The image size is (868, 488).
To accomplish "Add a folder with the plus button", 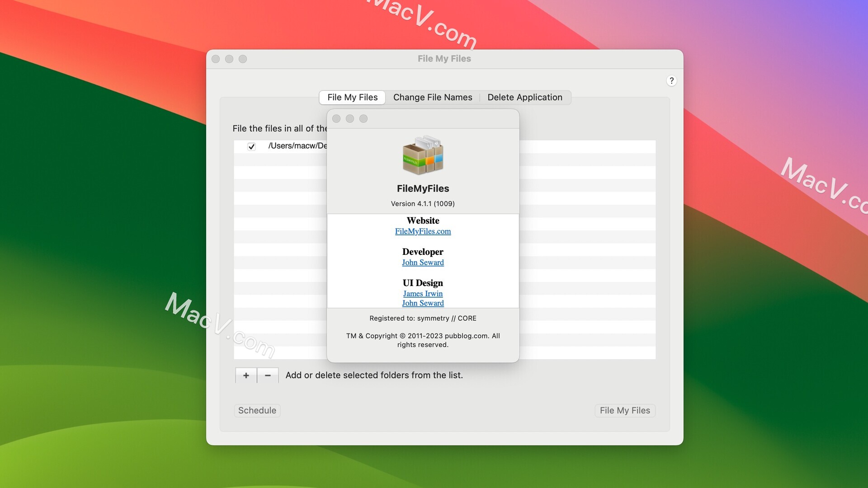I will 246,375.
